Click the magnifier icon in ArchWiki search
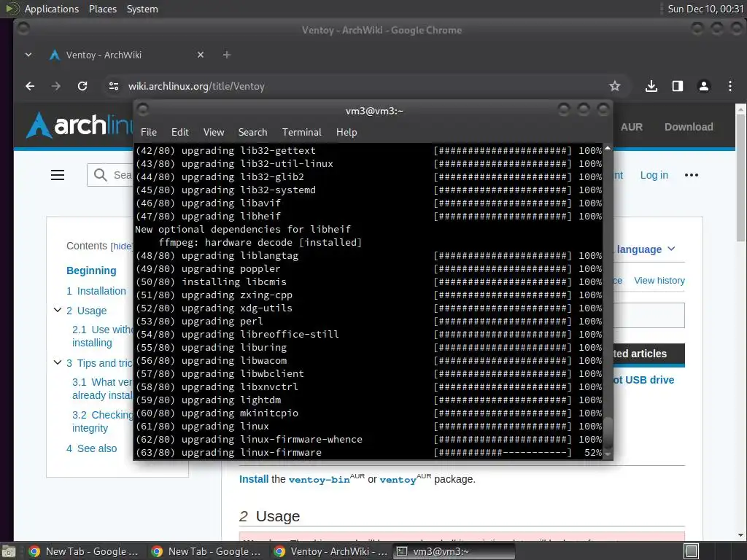The image size is (747, 560). pyautogui.click(x=100, y=175)
